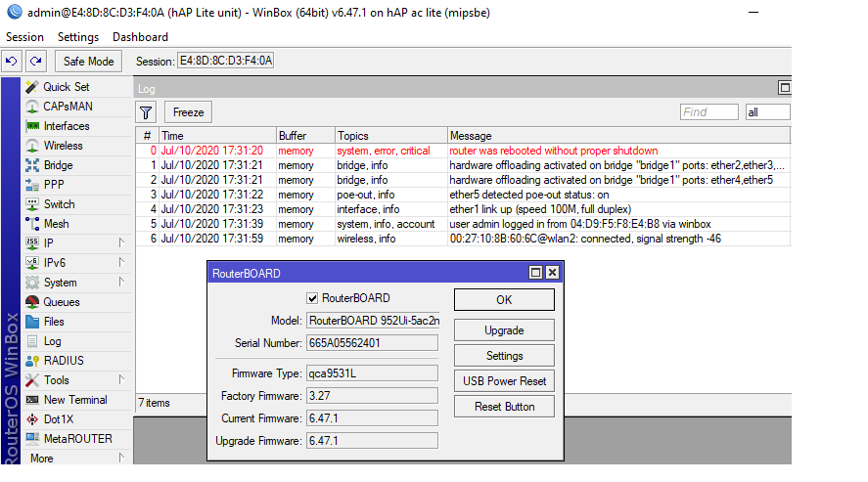Click the IP sidebar icon
Image resolution: width=868 pixels, height=482 pixels.
[32, 243]
